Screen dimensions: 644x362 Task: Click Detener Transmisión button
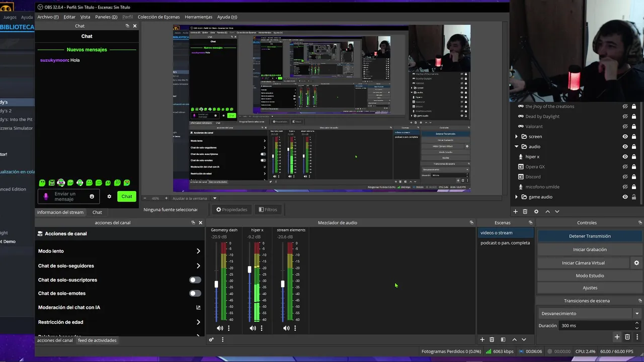pyautogui.click(x=590, y=236)
